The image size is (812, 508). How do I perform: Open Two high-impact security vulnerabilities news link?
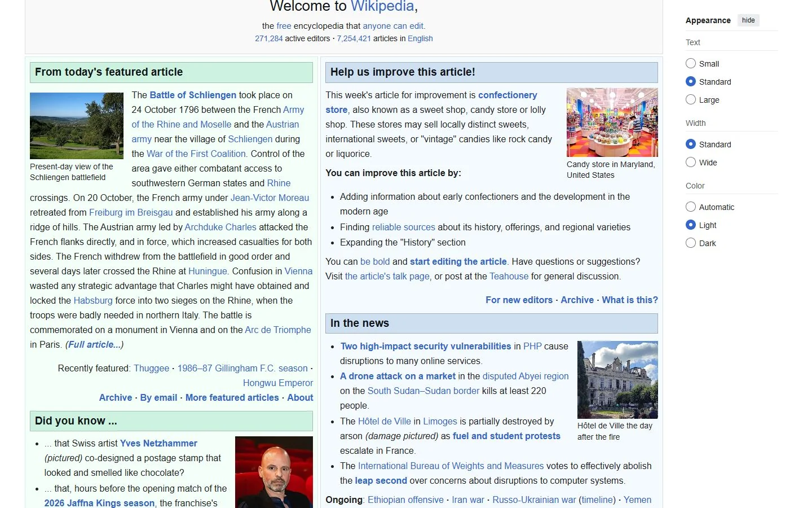point(426,346)
